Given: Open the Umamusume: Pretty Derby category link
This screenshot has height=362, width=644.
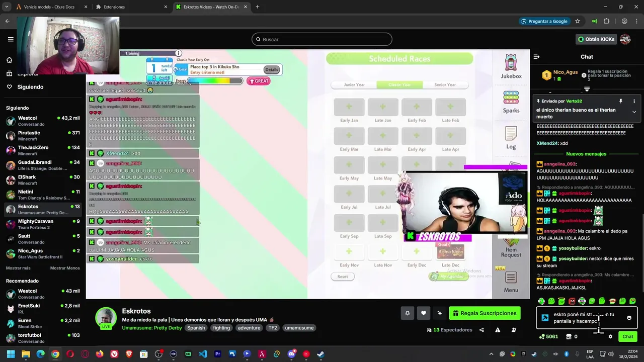Looking at the screenshot, I should (152, 328).
